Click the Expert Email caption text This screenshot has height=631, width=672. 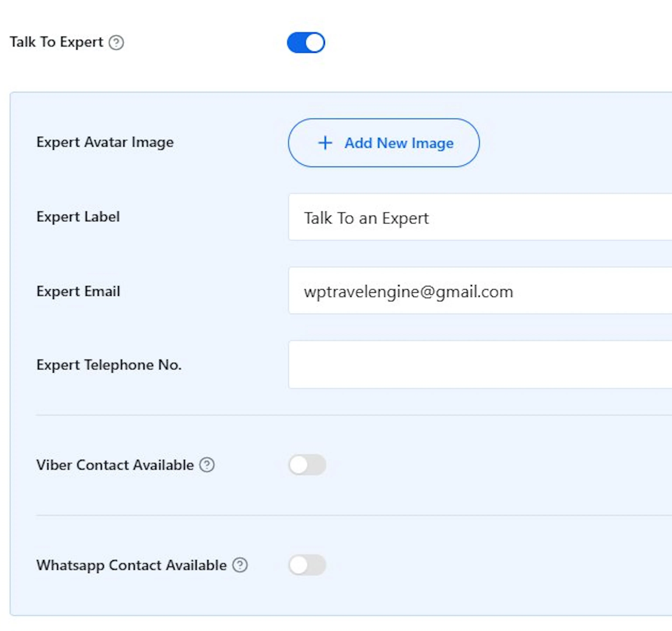pyautogui.click(x=78, y=291)
